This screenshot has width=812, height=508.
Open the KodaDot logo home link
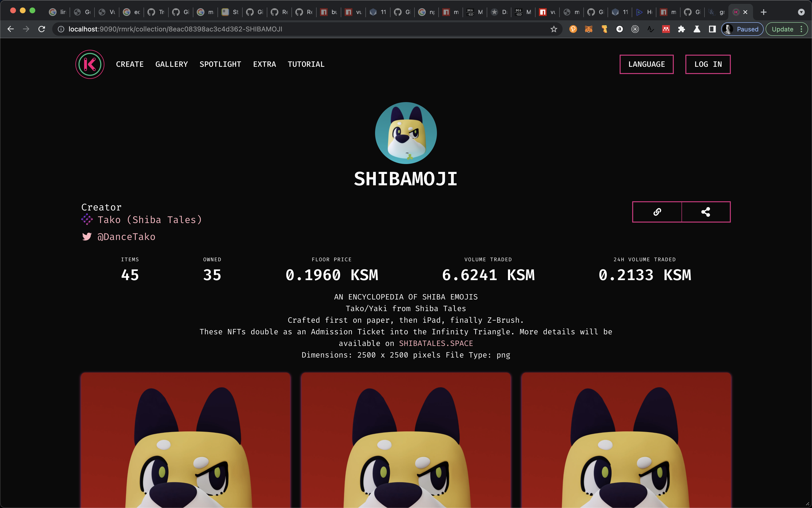pos(90,64)
